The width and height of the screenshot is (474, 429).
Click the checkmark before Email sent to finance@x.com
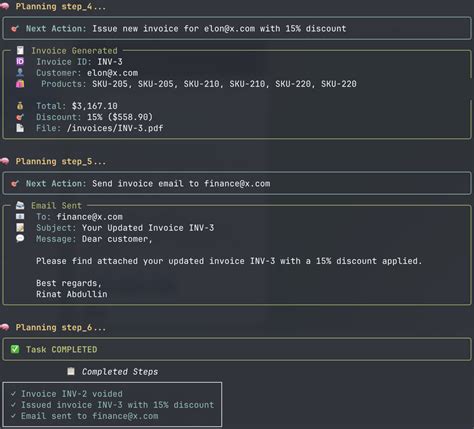coord(13,416)
